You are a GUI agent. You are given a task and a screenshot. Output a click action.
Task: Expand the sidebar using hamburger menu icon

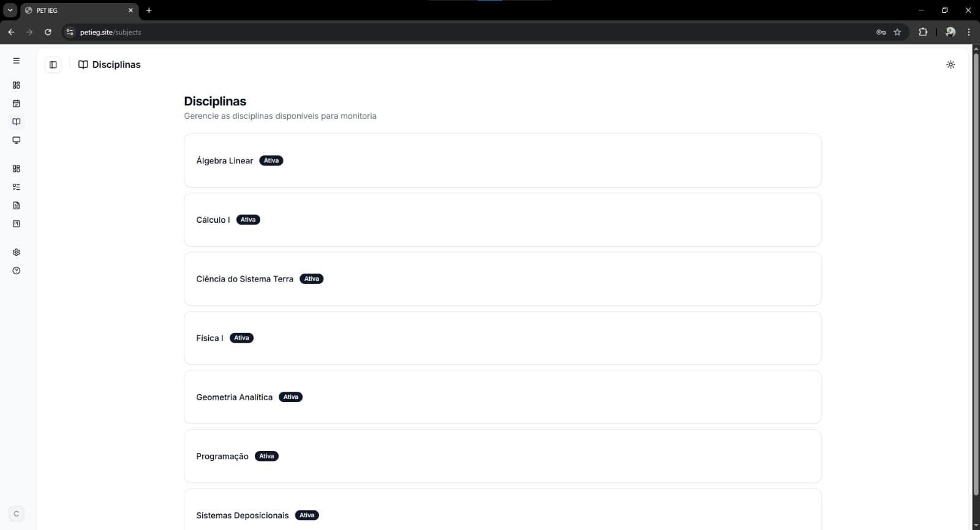pyautogui.click(x=17, y=61)
